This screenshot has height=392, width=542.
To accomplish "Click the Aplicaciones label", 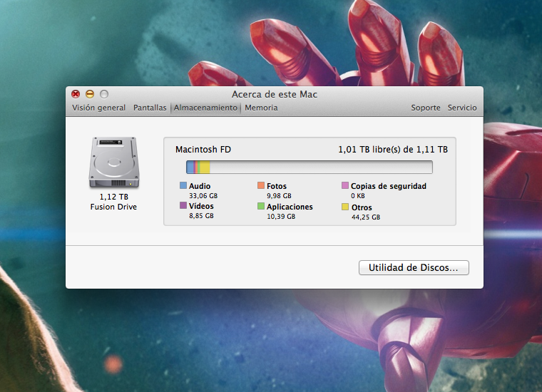I will (x=290, y=207).
